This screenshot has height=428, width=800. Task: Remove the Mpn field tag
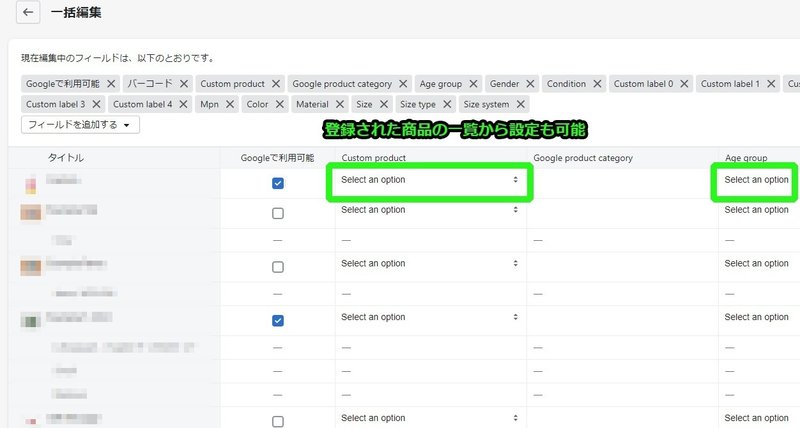tap(230, 104)
